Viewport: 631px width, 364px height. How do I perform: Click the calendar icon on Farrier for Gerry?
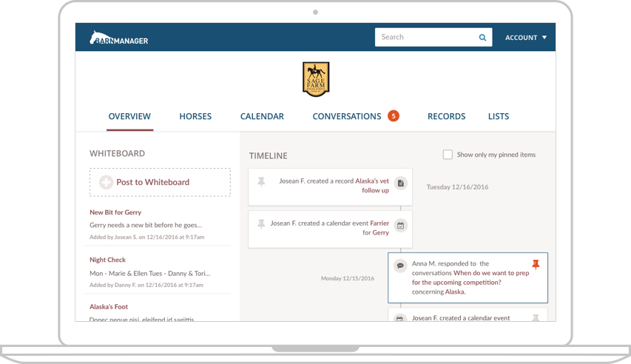tap(400, 226)
